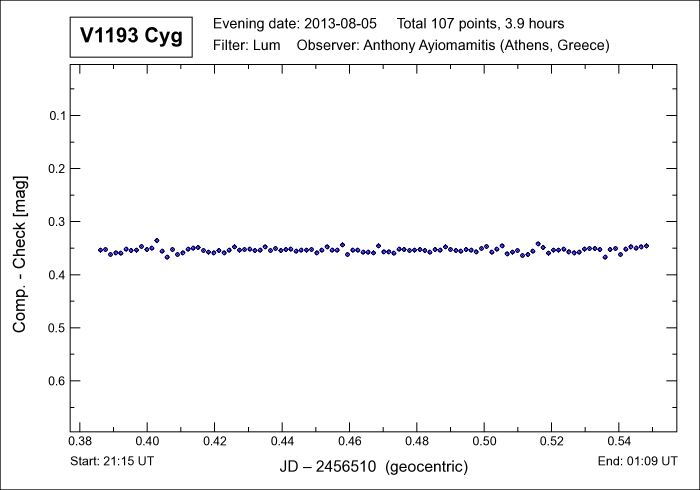This screenshot has height=490, width=700.
Task: Click the Start: 21:15 UT label
Action: 112,460
